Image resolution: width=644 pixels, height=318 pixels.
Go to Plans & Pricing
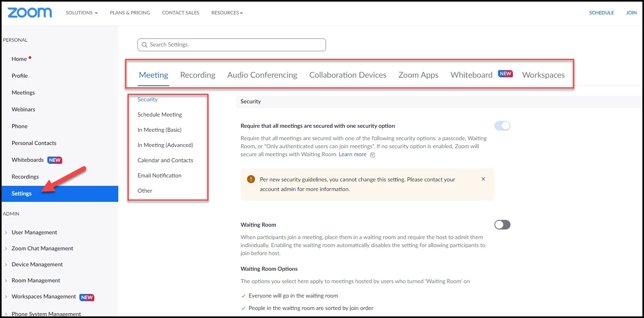(130, 13)
